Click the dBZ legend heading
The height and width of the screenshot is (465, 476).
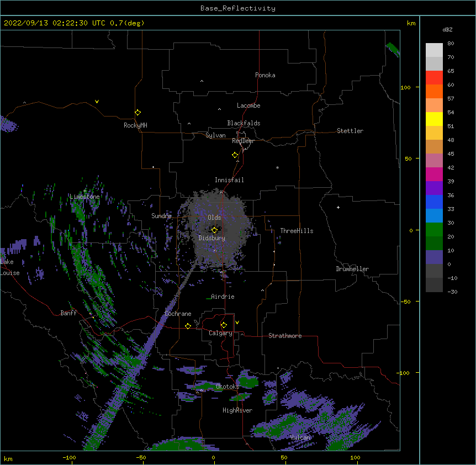(447, 29)
